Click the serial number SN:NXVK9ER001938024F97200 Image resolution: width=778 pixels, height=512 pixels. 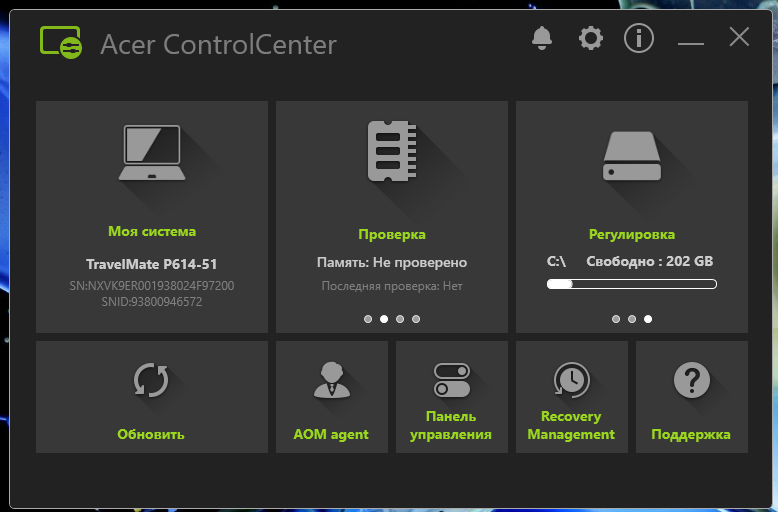[152, 286]
